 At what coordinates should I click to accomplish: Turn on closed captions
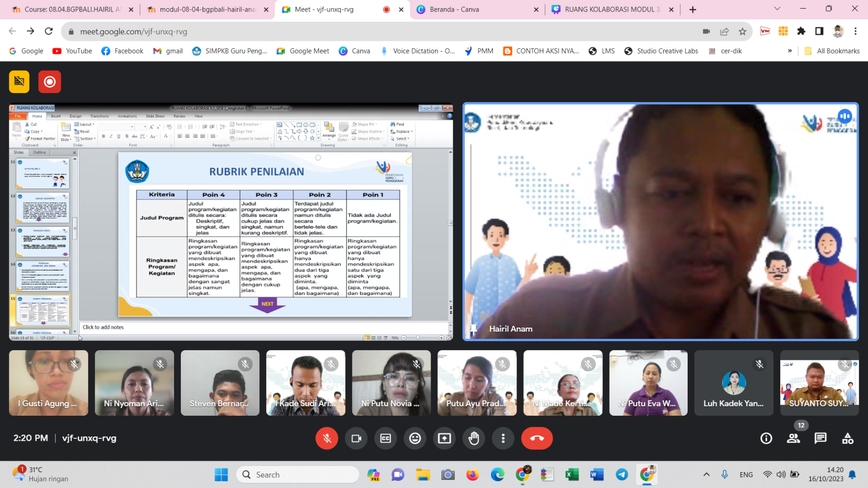[386, 438]
